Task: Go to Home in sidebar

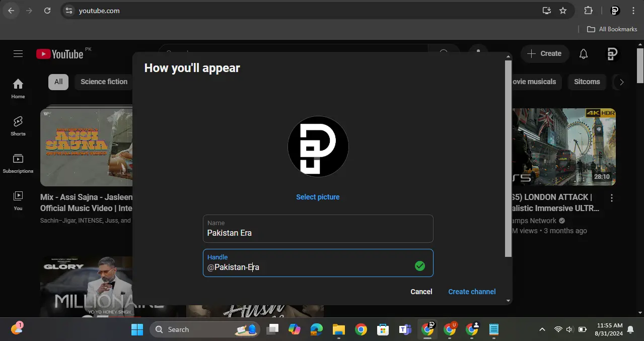Action: coord(18,89)
